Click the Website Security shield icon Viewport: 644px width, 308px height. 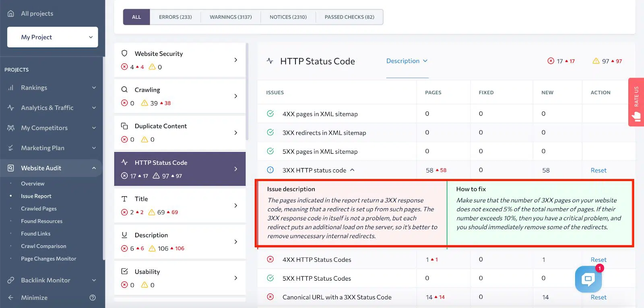tap(124, 53)
